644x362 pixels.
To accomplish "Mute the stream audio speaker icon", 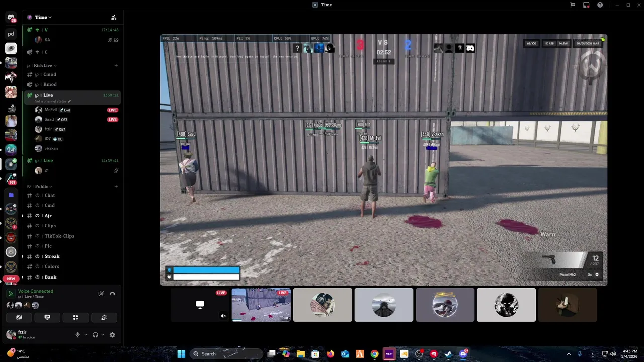I will [x=223, y=316].
